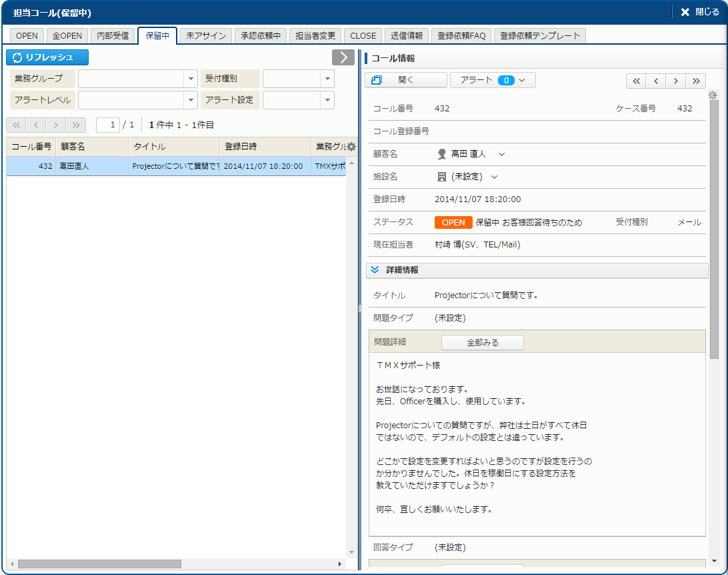
Task: Go to last call in detail navigation
Action: pos(695,81)
